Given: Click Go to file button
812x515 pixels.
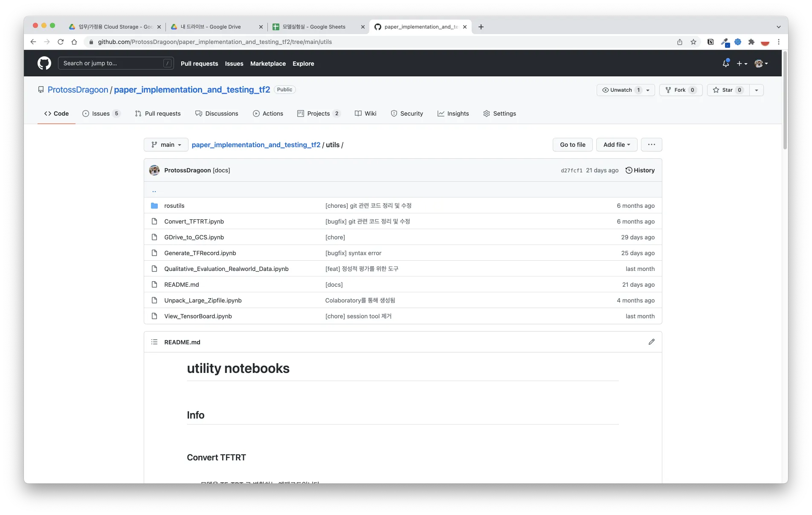Looking at the screenshot, I should point(573,145).
